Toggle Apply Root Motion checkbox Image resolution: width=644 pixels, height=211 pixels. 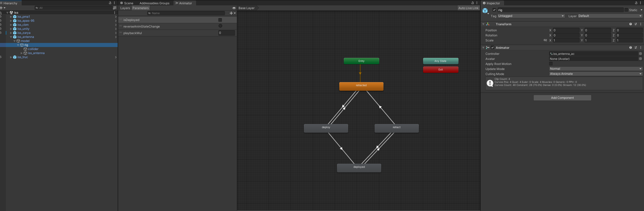click(551, 64)
